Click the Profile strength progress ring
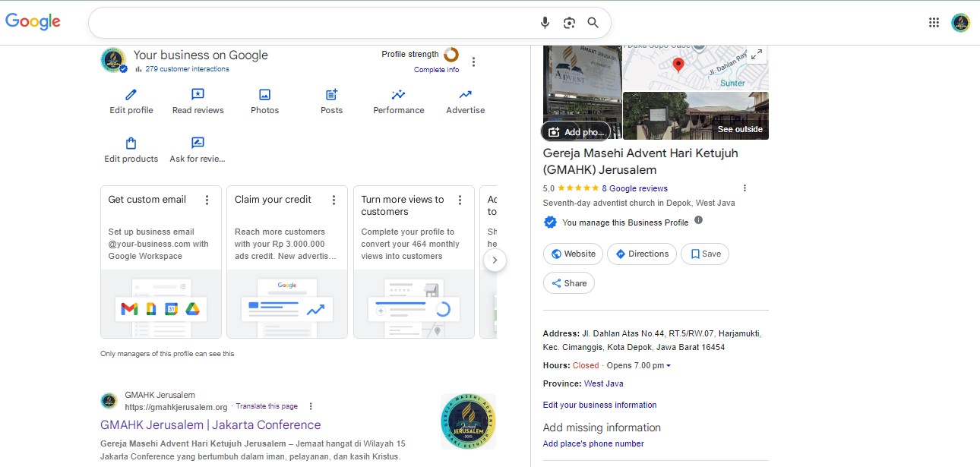The image size is (980, 467). point(450,55)
